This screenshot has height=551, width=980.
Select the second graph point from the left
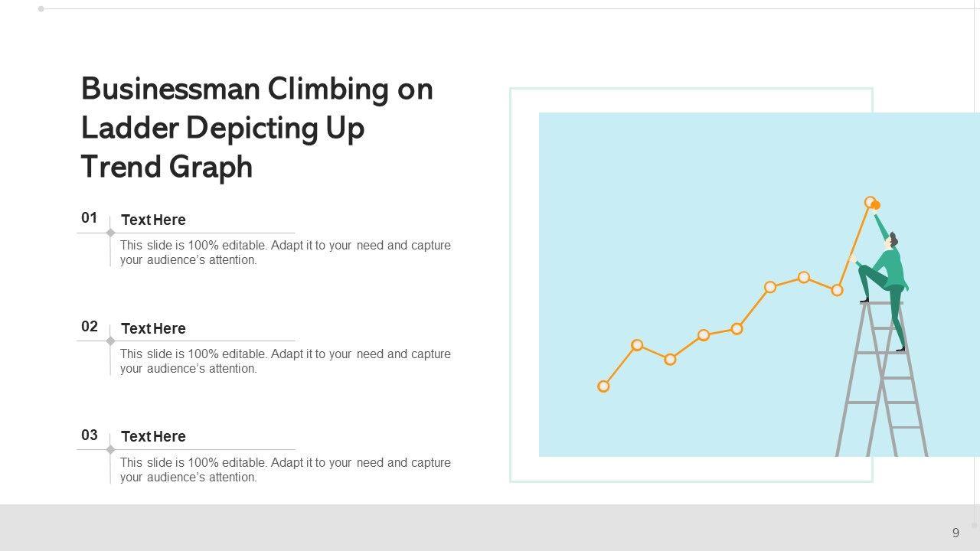pos(637,345)
